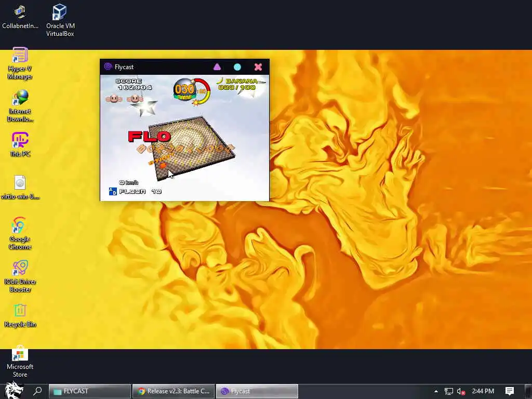532x399 pixels.
Task: Open the Recycle Bin
Action: coord(20,315)
